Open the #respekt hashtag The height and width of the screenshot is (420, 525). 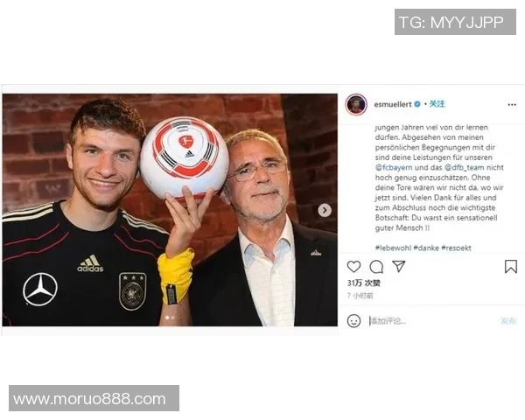click(456, 248)
